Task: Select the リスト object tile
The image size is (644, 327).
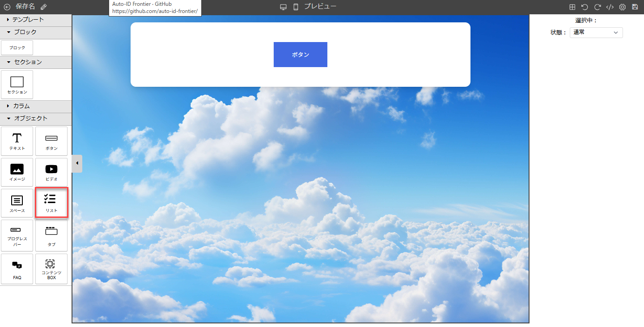Action: pos(51,203)
